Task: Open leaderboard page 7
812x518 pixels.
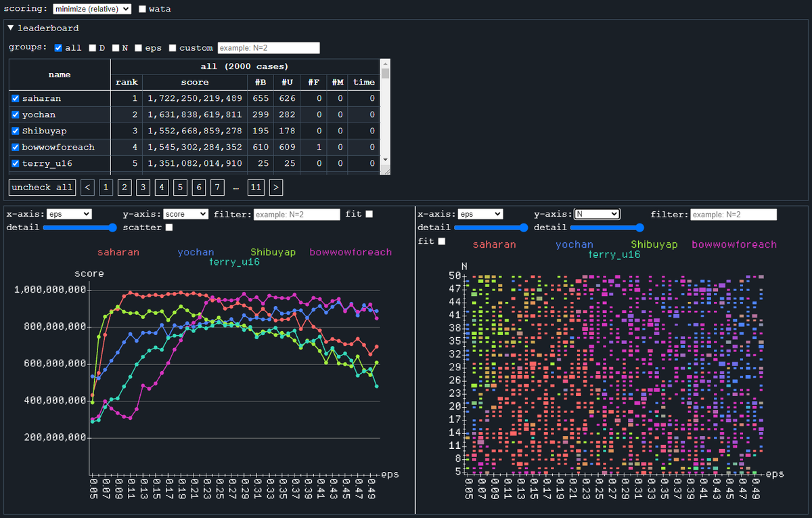Action: 217,187
